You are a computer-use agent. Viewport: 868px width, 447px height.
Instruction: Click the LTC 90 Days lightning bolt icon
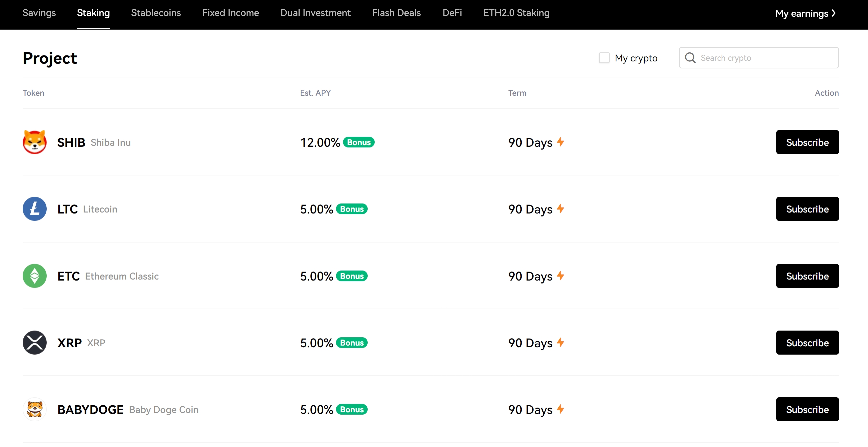click(x=561, y=208)
